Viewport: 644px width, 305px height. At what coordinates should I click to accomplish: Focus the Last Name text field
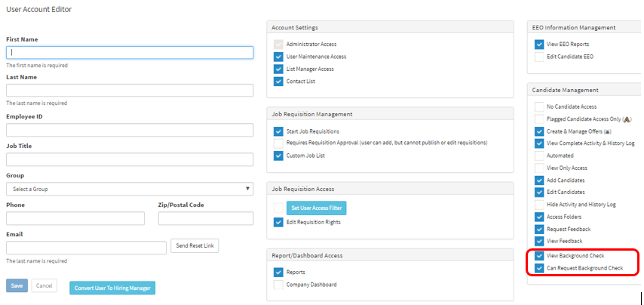(x=130, y=91)
